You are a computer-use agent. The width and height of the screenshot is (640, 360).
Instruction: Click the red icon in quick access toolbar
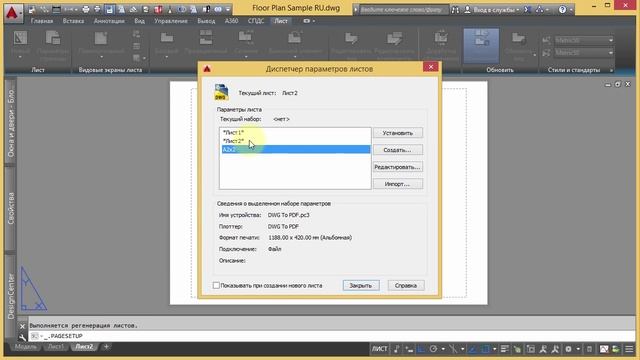coord(158,9)
